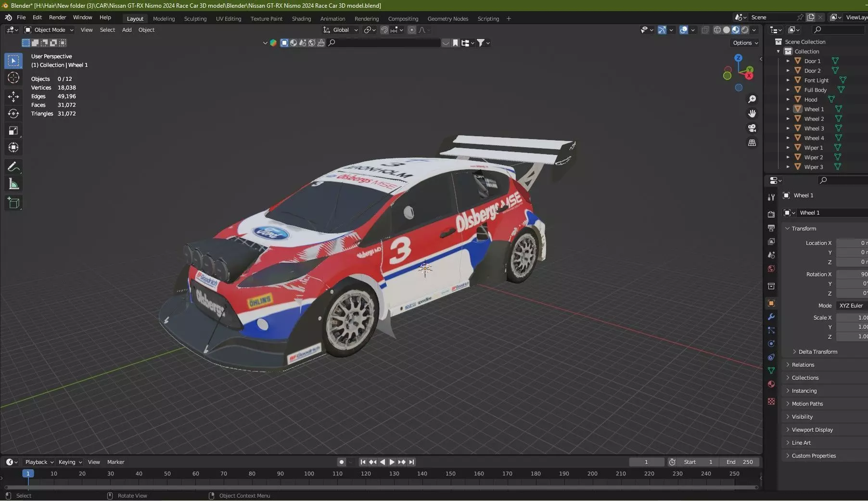Toggle viewport overlays
The height and width of the screenshot is (501, 868).
tap(684, 30)
